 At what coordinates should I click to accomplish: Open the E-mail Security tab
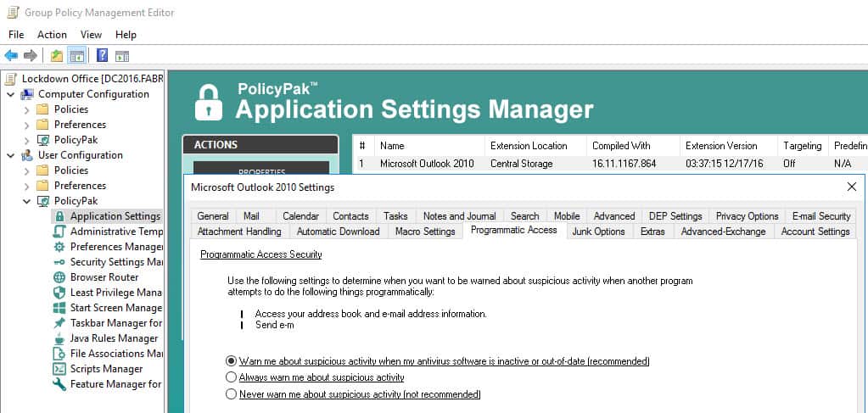click(821, 216)
